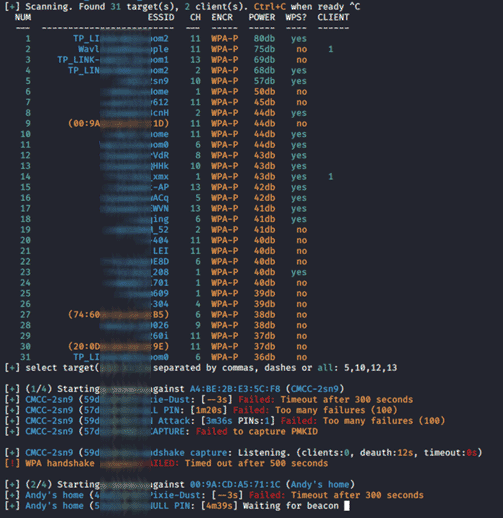Click the '[4m39s]' timer text

point(219,506)
